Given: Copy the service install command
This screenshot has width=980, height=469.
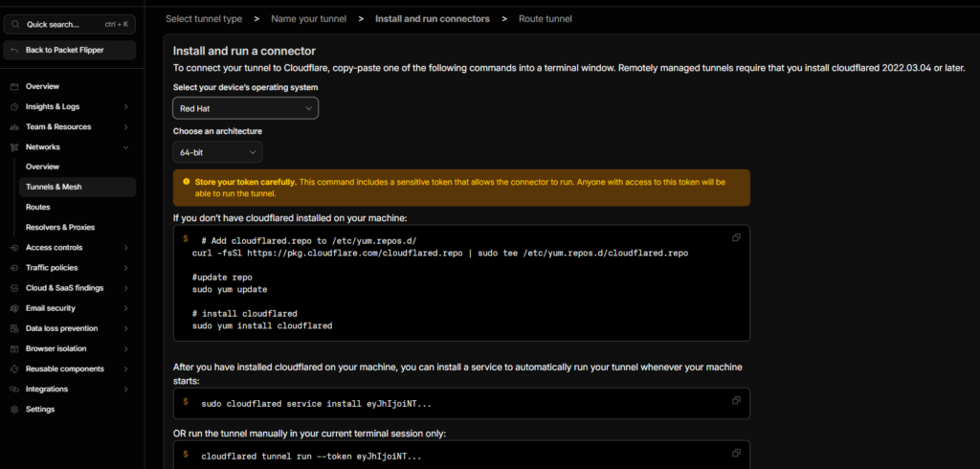Looking at the screenshot, I should tap(736, 400).
